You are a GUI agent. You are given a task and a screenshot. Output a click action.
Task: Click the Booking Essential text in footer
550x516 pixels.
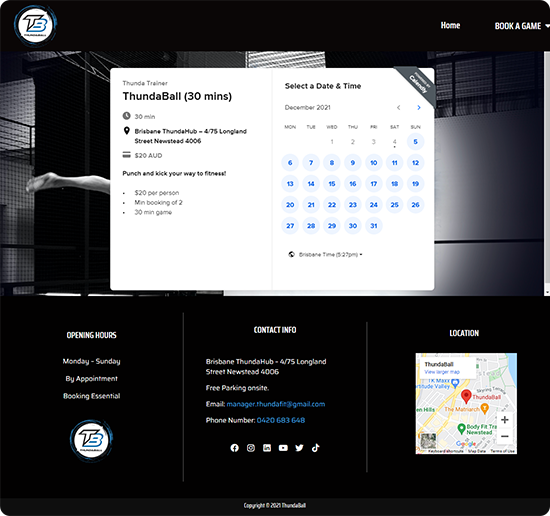(x=92, y=396)
